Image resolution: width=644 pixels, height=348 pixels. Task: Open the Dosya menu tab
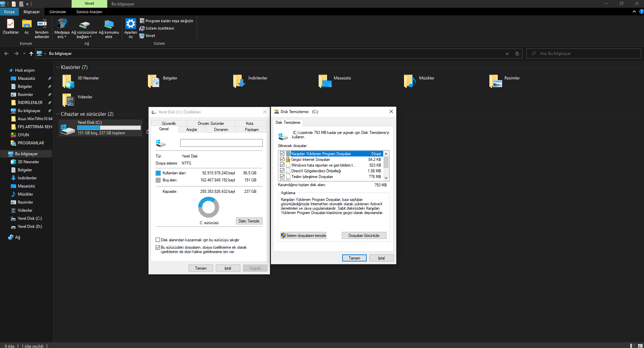[x=9, y=12]
